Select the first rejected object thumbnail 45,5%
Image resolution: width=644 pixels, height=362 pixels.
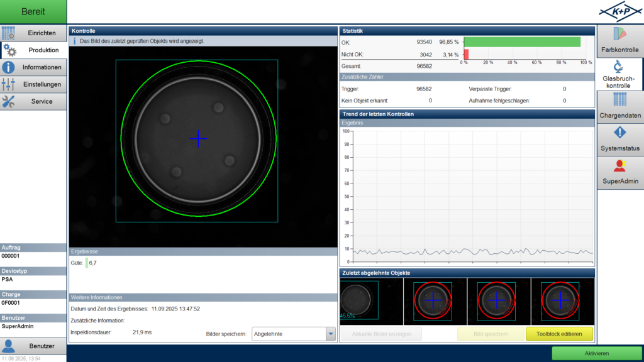coord(371,301)
